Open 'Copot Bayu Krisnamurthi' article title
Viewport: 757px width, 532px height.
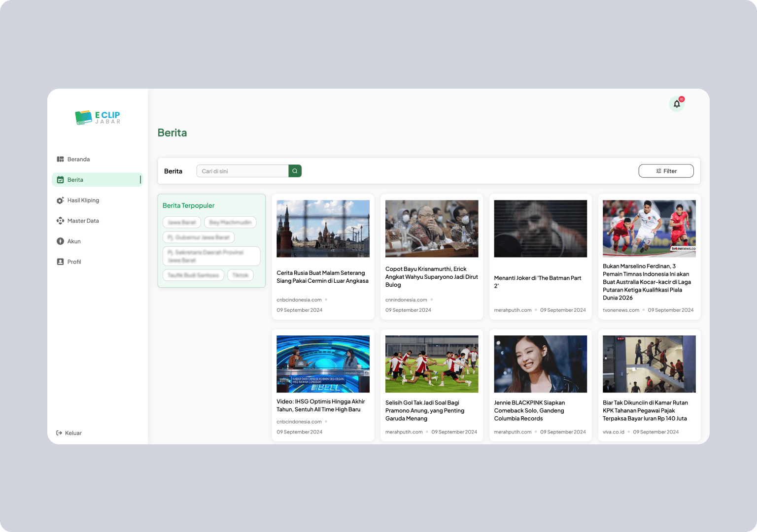coord(432,277)
